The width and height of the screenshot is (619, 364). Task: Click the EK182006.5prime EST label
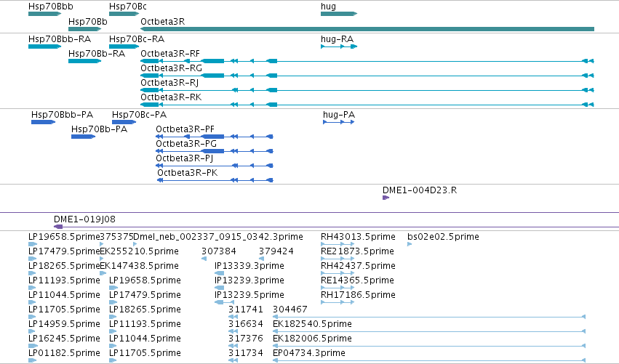(x=312, y=339)
